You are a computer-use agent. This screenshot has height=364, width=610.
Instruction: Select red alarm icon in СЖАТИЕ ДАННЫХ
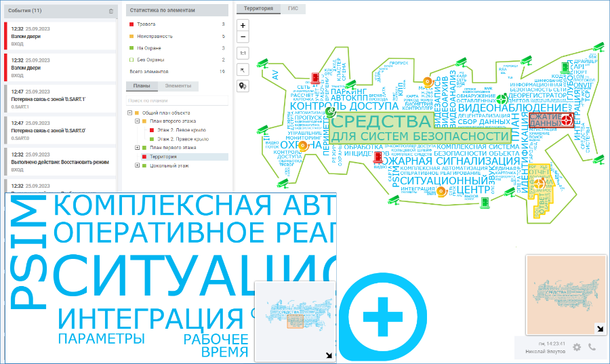pyautogui.click(x=567, y=119)
